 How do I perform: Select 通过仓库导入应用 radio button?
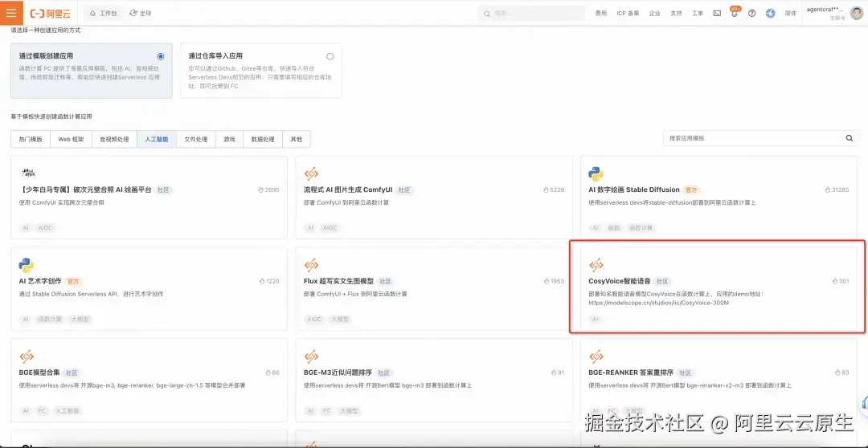[330, 56]
